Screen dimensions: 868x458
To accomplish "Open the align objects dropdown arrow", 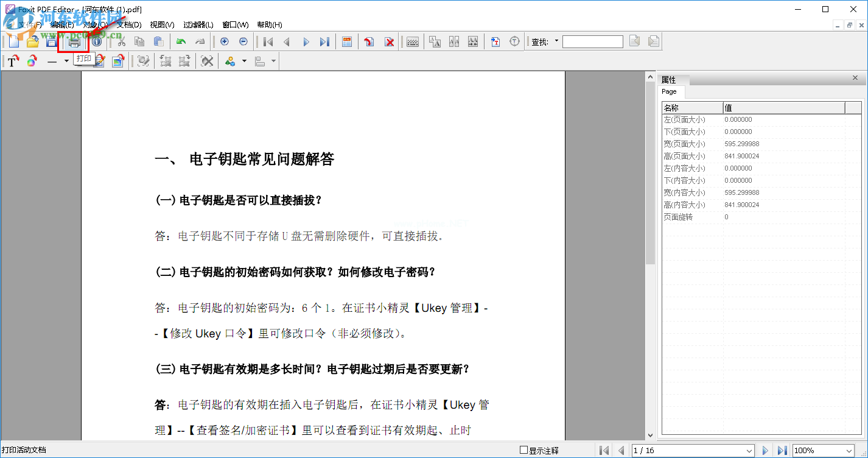I will pyautogui.click(x=274, y=61).
